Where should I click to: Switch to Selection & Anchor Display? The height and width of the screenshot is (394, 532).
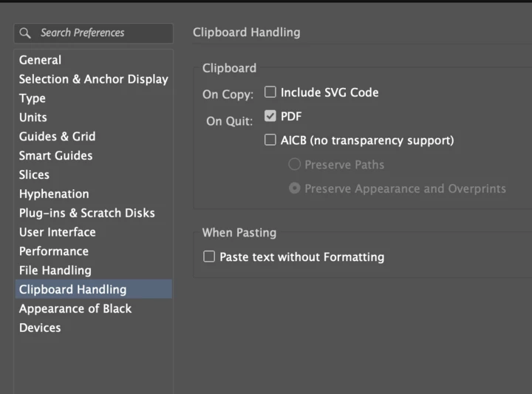(x=93, y=79)
